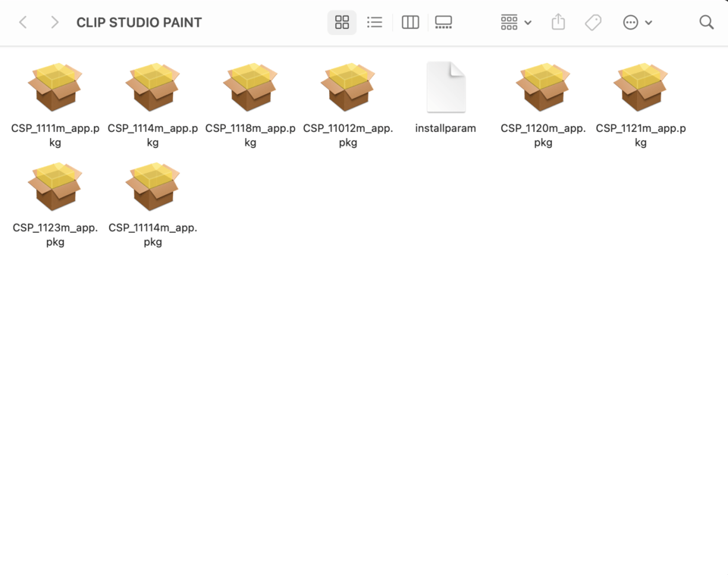Select the CSP_1121m_app.pkg package icon
Image resolution: width=728 pixels, height=575 pixels.
(x=641, y=87)
